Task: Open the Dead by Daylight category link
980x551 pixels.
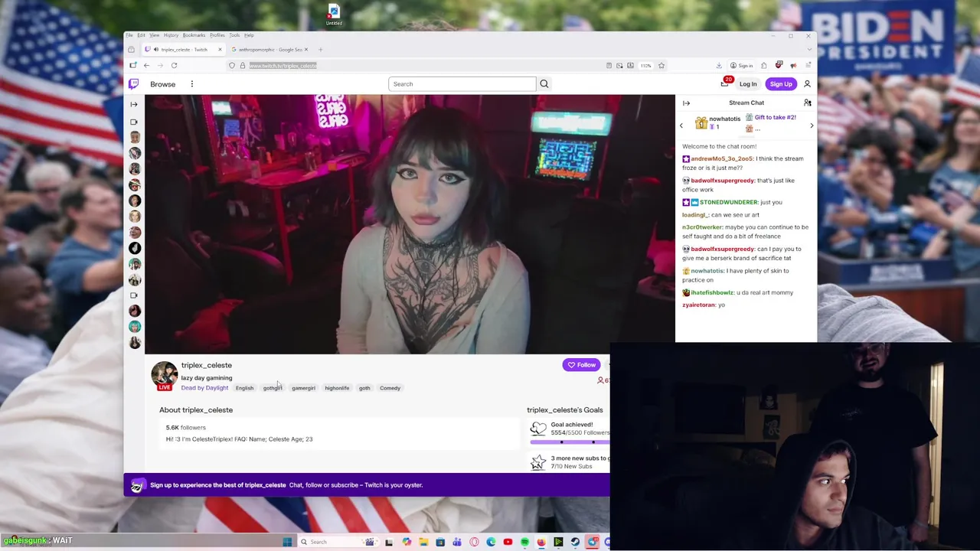Action: click(204, 388)
